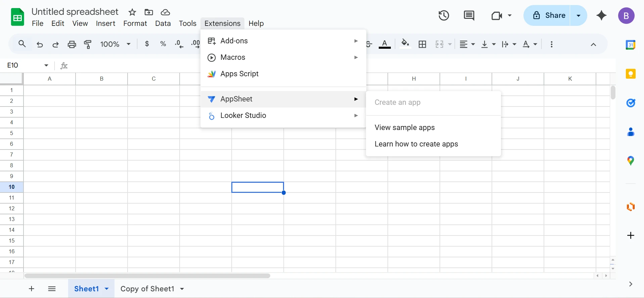Open the File menu

38,23
